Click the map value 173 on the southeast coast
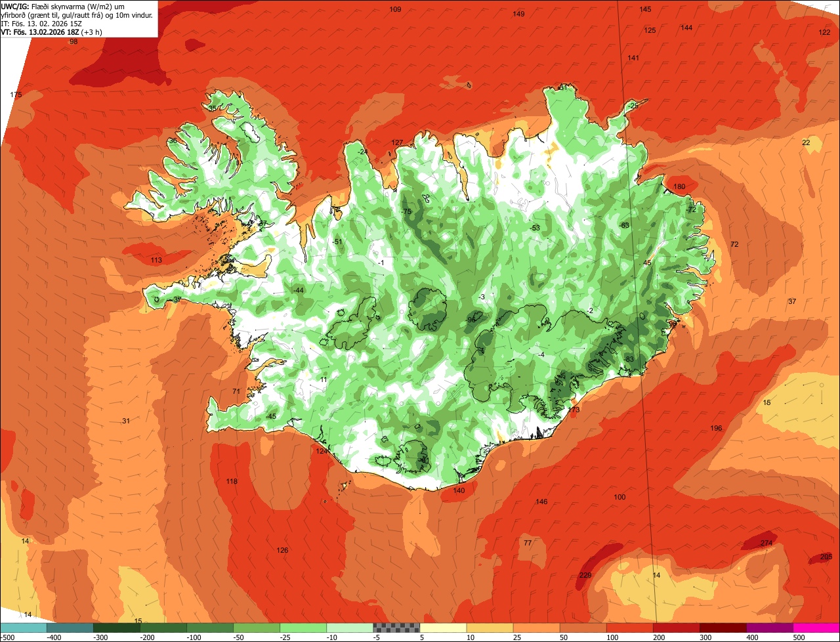Viewport: 840px width, 642px height. coord(574,410)
